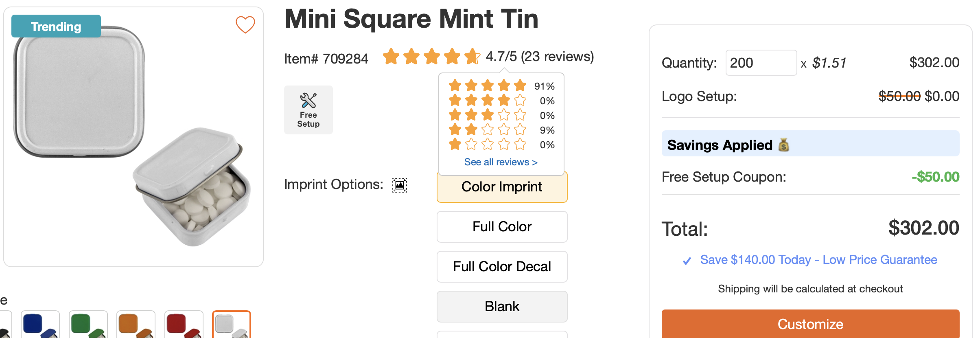Viewport: 980px width, 338px height.
Task: Select the Full Color imprint option
Action: (x=501, y=226)
